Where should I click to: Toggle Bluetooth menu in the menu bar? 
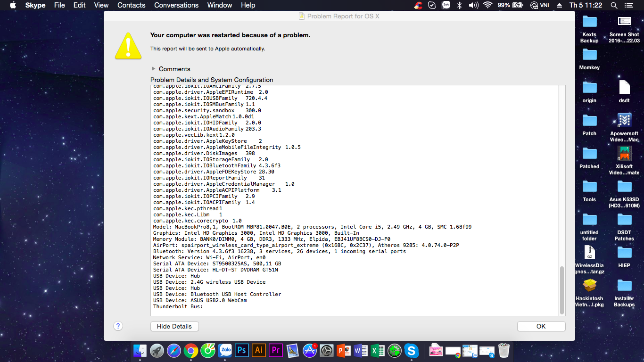(x=459, y=5)
